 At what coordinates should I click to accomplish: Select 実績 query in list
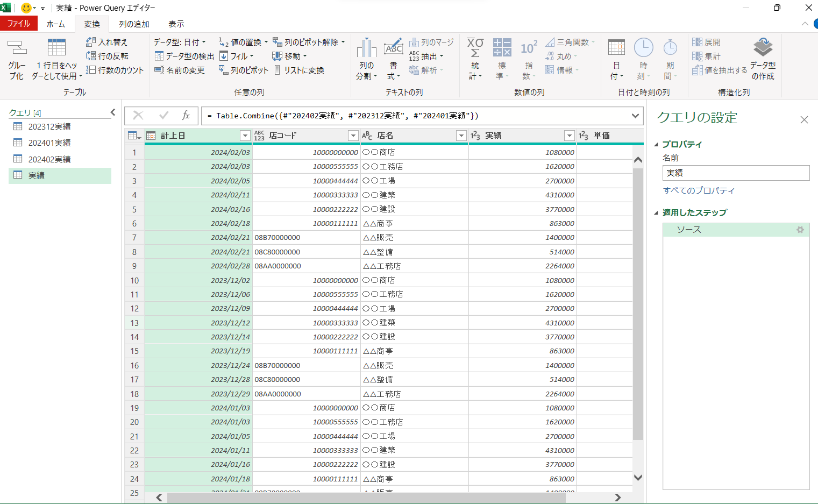point(60,175)
